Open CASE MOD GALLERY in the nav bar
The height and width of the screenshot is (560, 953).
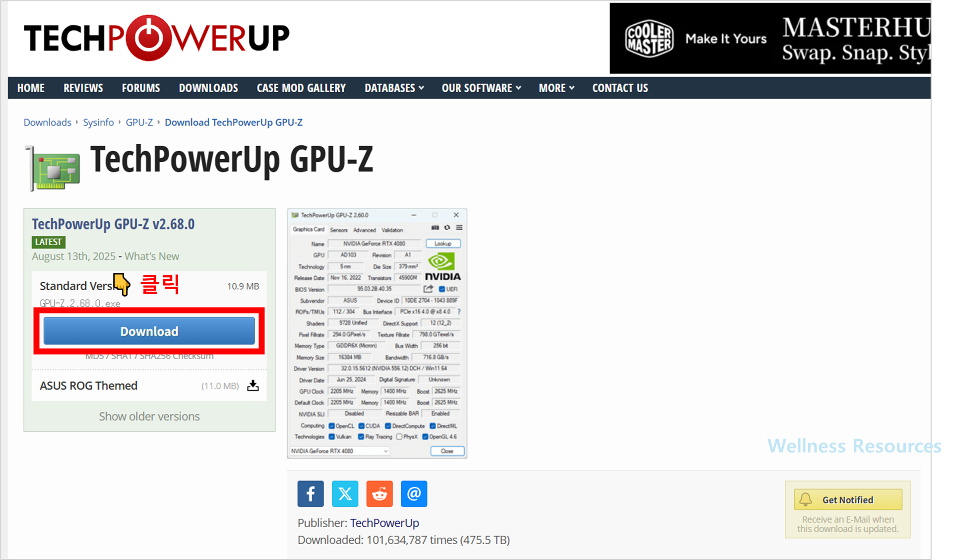301,88
